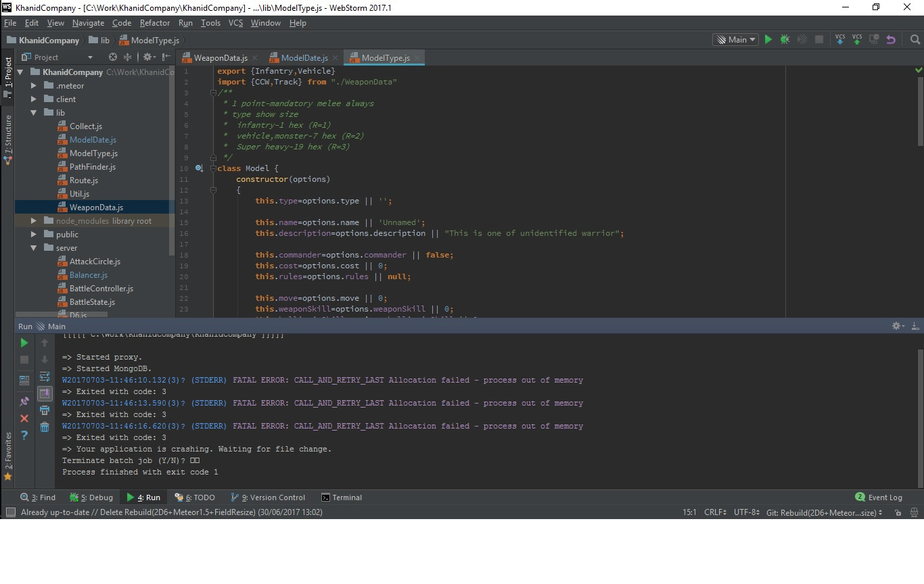Open the Git branch selector in the status bar
924x584 pixels.
pyautogui.click(x=825, y=512)
